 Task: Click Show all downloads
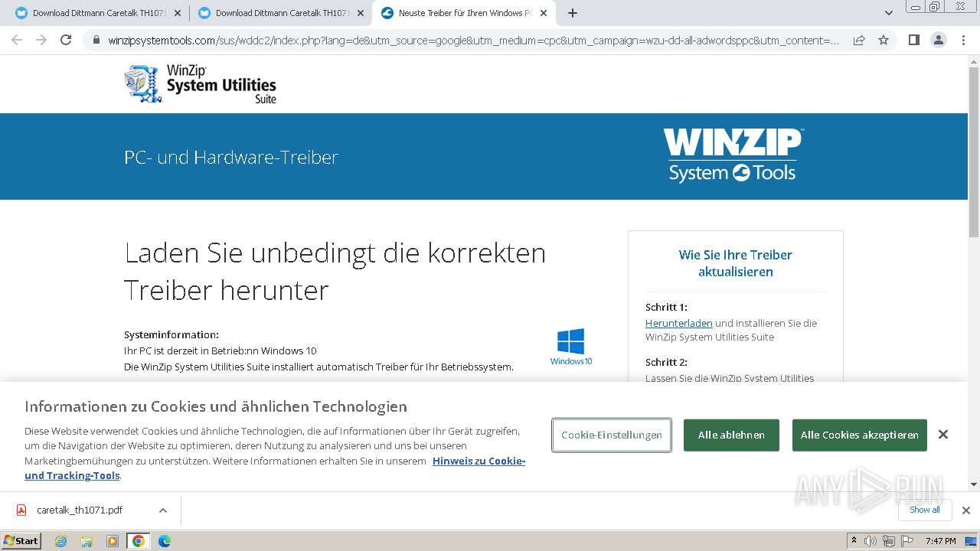click(924, 510)
